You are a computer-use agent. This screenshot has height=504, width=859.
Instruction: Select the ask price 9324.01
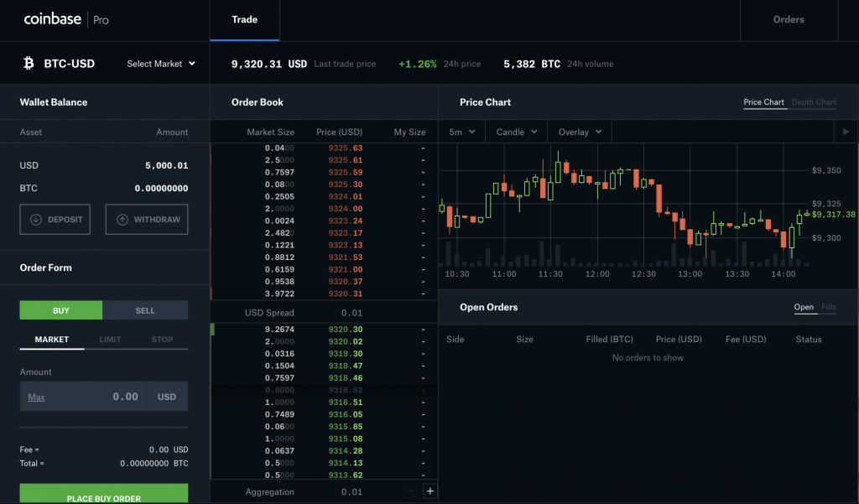(346, 197)
